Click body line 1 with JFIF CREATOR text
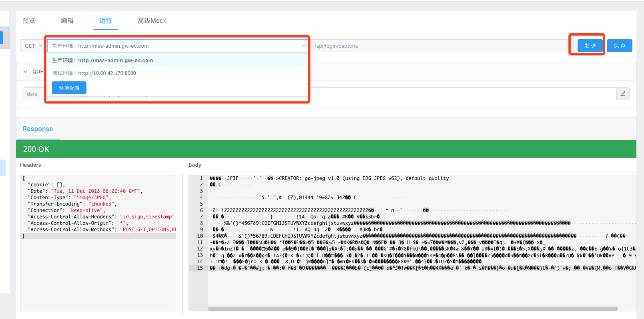The width and height of the screenshot is (644, 319). (329, 178)
